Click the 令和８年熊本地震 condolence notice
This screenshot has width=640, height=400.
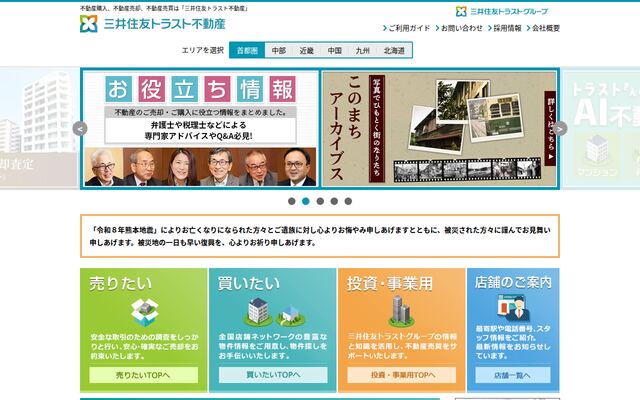(x=320, y=236)
